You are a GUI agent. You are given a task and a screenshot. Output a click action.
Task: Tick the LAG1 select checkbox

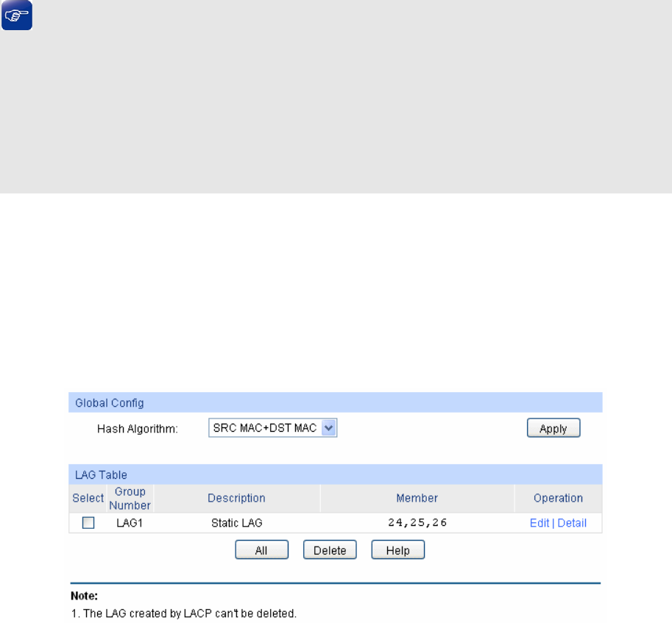(x=88, y=523)
